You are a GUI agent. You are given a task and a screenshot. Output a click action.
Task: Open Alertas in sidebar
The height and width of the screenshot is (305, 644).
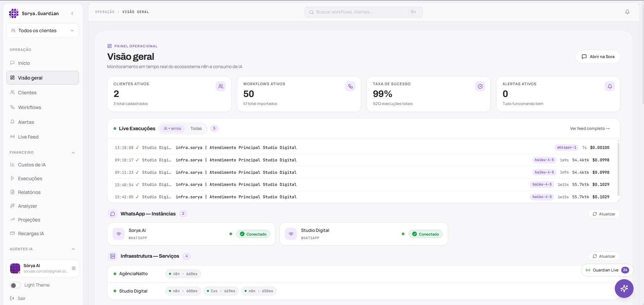pyautogui.click(x=43, y=122)
